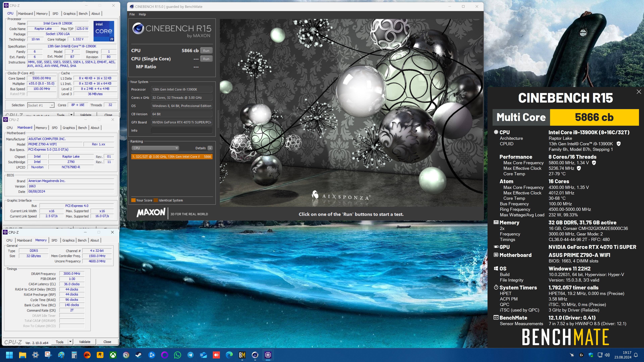
Task: Click the 5866 cb multi core score
Action: [x=594, y=117]
